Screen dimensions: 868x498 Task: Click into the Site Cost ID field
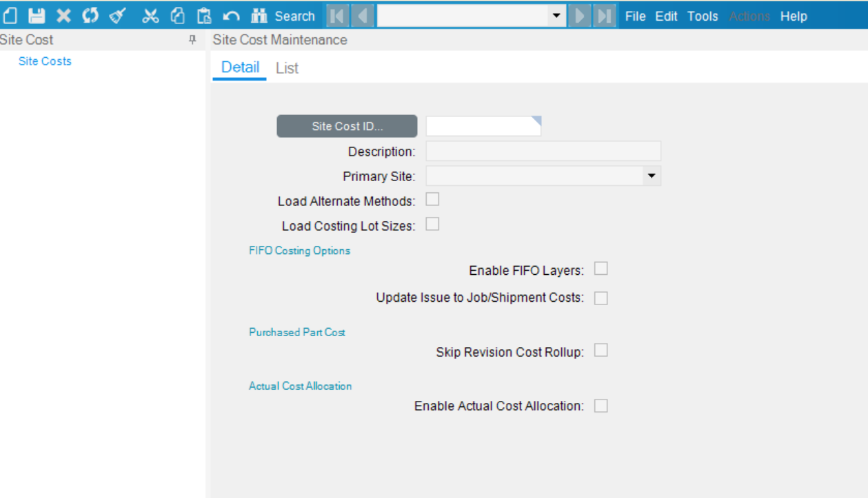pos(483,126)
